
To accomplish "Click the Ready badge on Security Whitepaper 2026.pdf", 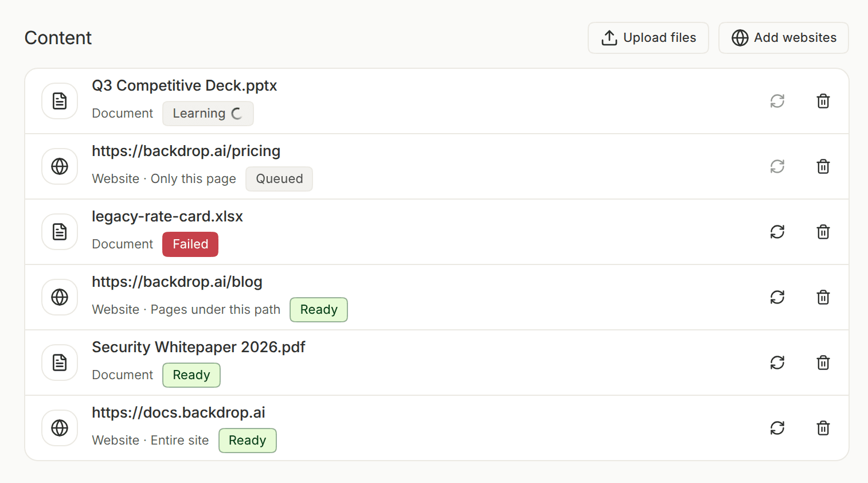I will point(191,375).
